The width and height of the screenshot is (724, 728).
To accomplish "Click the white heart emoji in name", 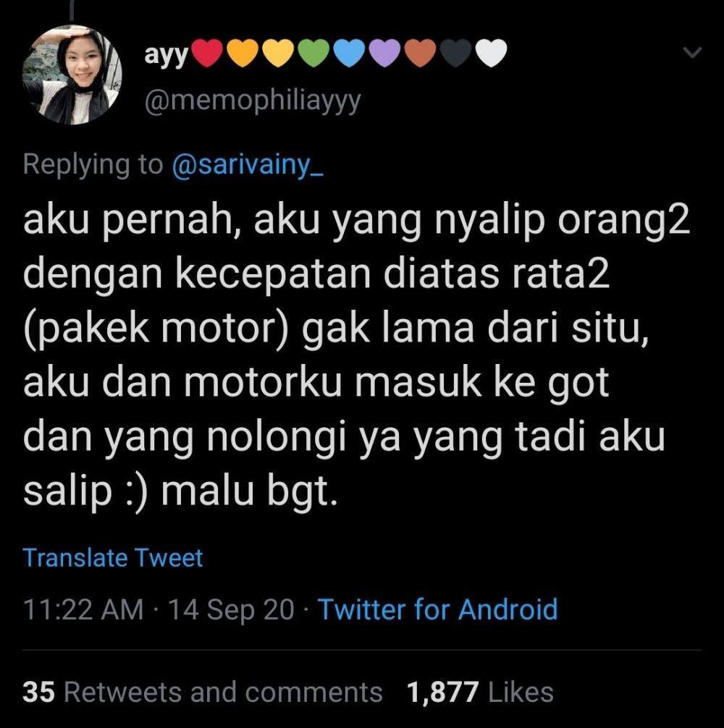I will 492,54.
